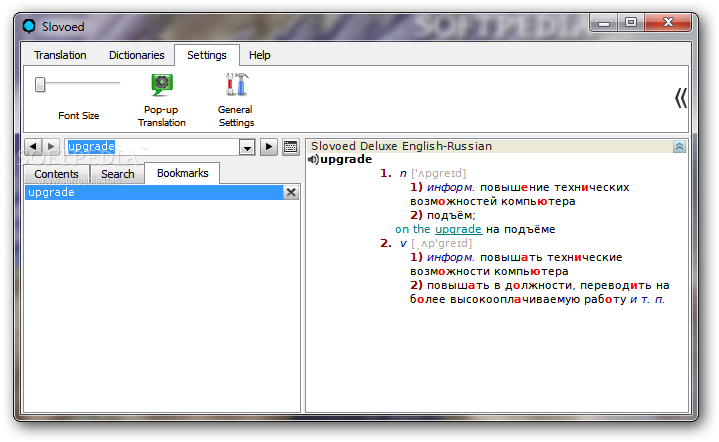Click the Font Size slider handle
719x442 pixels.
[40, 84]
